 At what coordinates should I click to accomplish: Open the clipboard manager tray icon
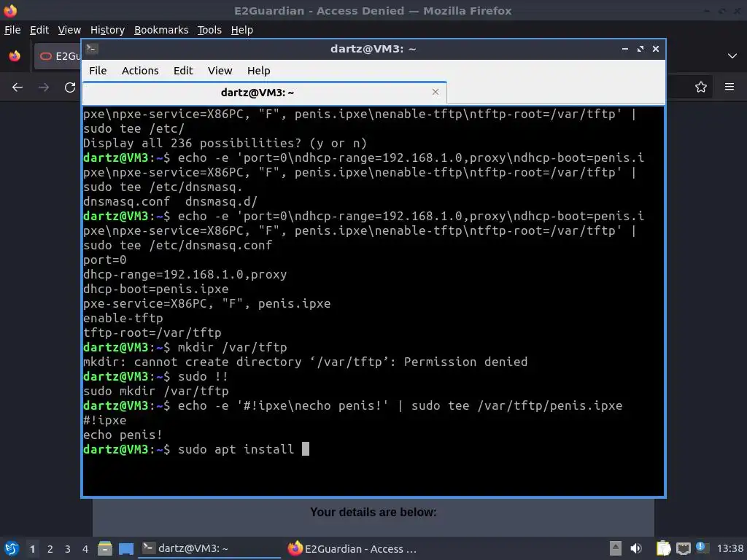coord(663,548)
